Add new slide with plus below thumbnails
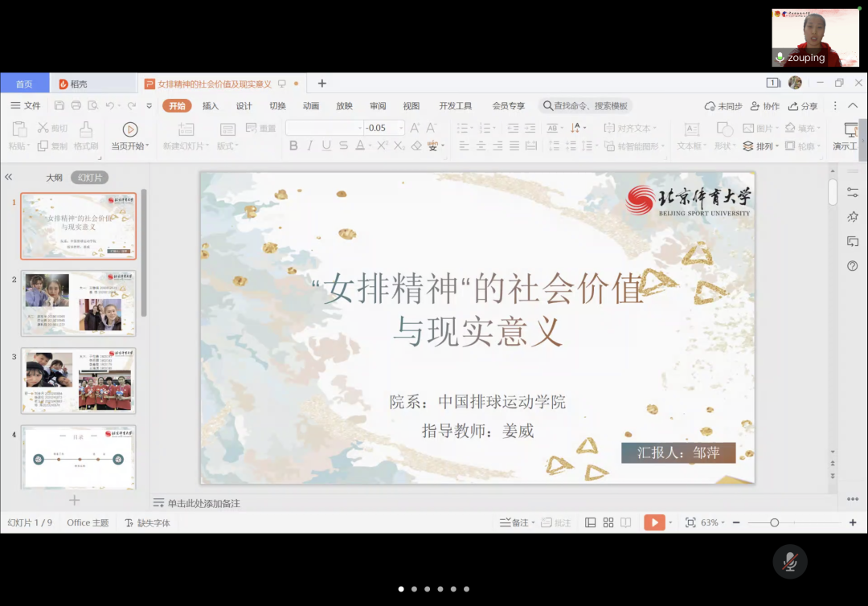This screenshot has width=868, height=606. pos(74,500)
